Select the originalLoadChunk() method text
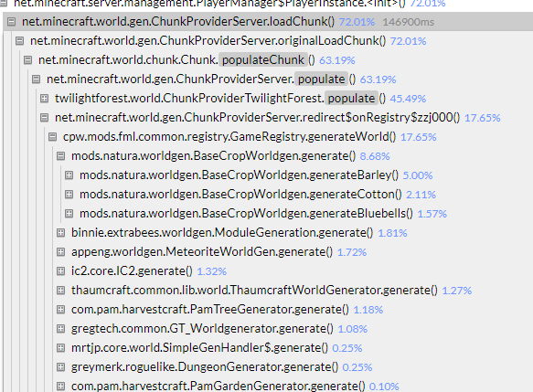The image size is (533, 392). point(208,41)
